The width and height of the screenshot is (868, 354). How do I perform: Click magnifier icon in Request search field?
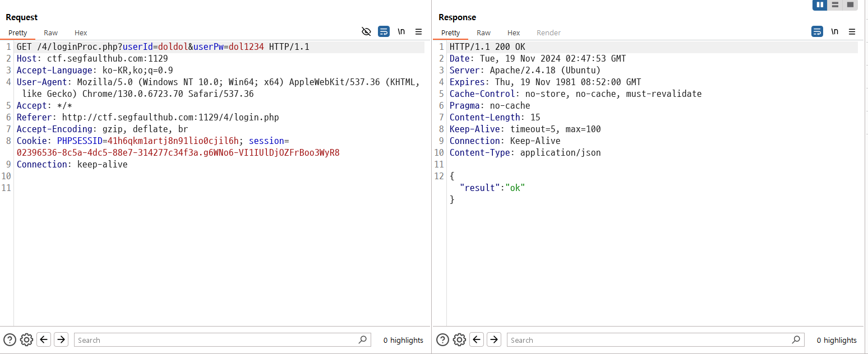(x=362, y=339)
